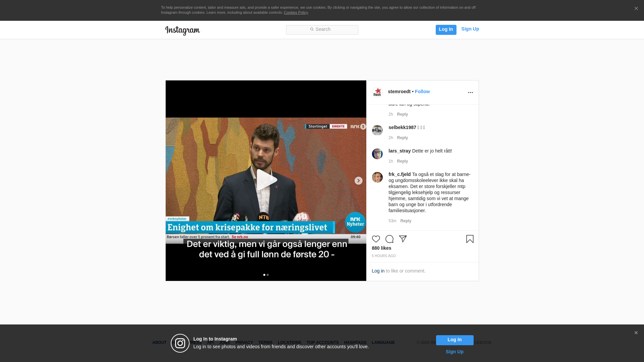The width and height of the screenshot is (644, 362).
Task: Reply to frk_c.fjeld comment
Action: click(x=406, y=221)
